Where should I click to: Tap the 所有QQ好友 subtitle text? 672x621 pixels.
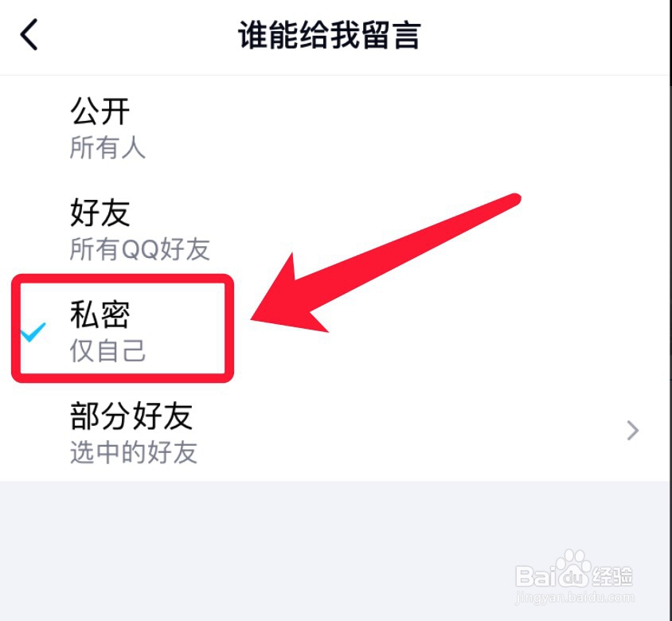tap(140, 249)
